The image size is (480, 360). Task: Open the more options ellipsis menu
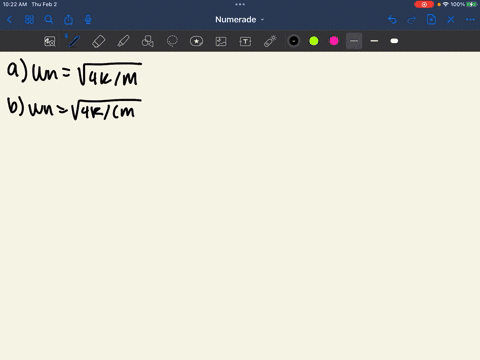470,20
